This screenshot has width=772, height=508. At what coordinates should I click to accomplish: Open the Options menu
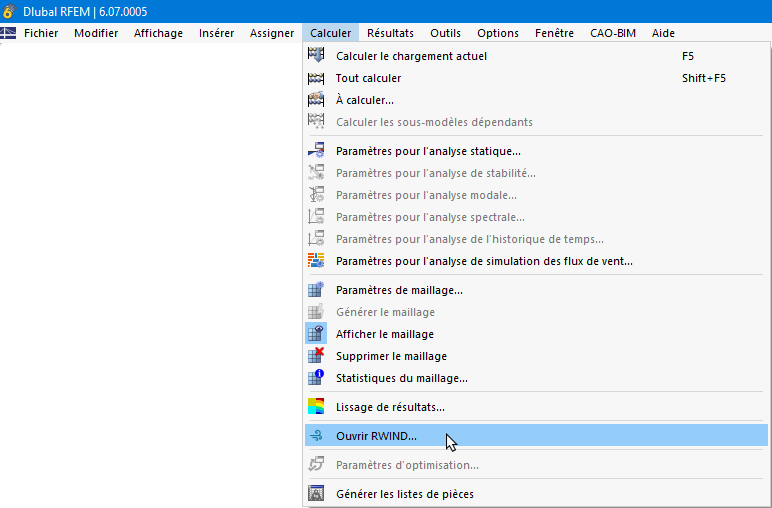[x=497, y=33]
